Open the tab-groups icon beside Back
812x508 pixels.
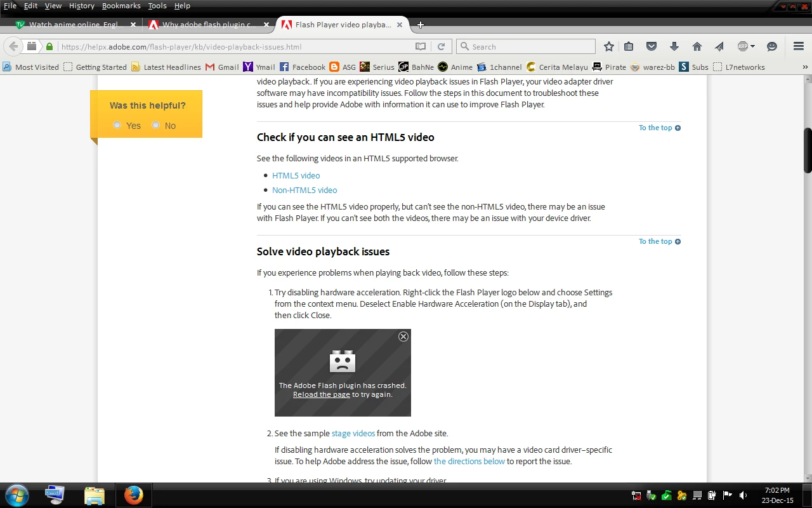[x=31, y=46]
